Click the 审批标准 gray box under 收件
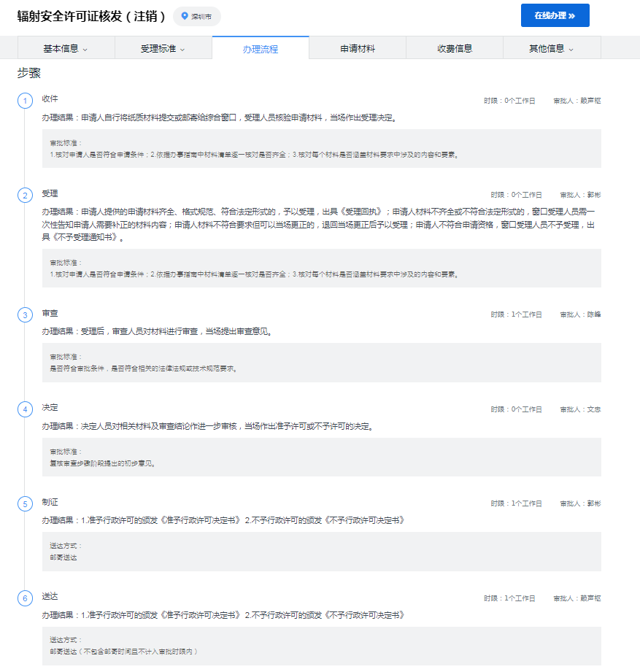The height and width of the screenshot is (672, 640). (321, 149)
